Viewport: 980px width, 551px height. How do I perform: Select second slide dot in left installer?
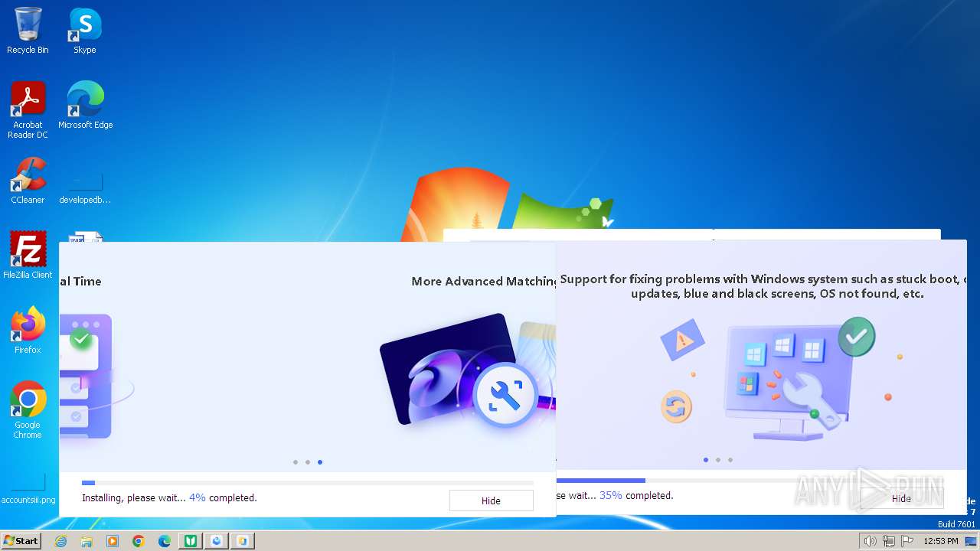308,462
